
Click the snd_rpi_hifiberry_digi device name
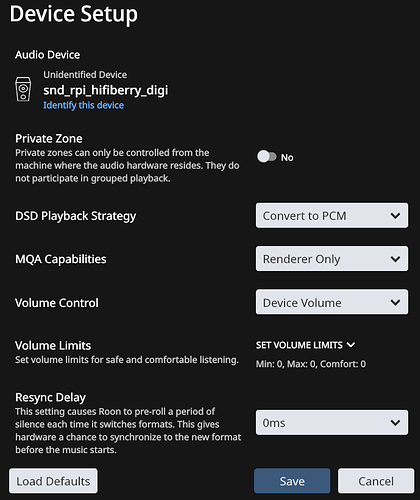tap(106, 90)
